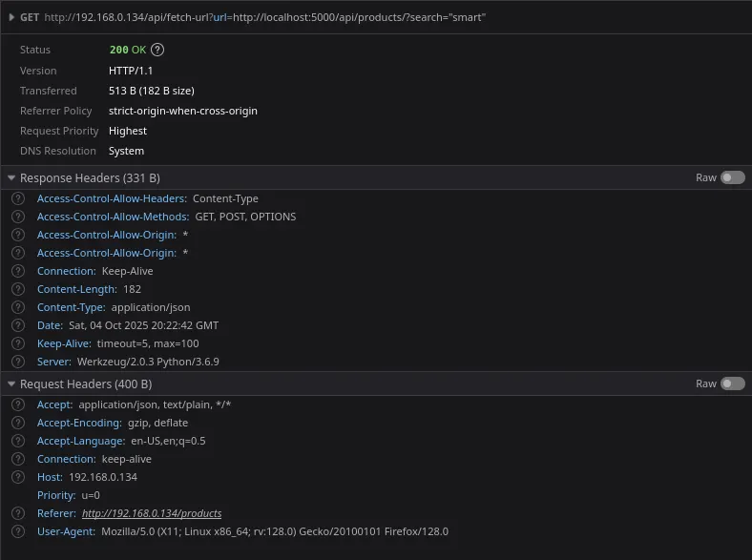The width and height of the screenshot is (752, 560).
Task: Open the Referer link to products page
Action: click(x=152, y=513)
